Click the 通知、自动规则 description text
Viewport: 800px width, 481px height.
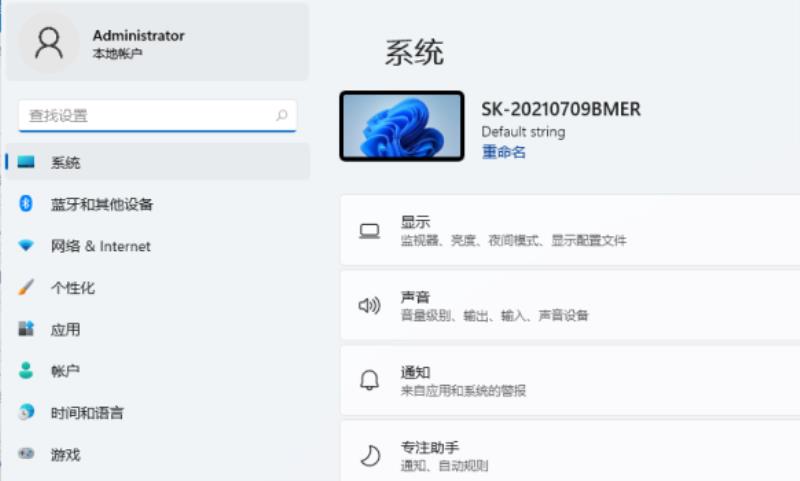click(444, 466)
